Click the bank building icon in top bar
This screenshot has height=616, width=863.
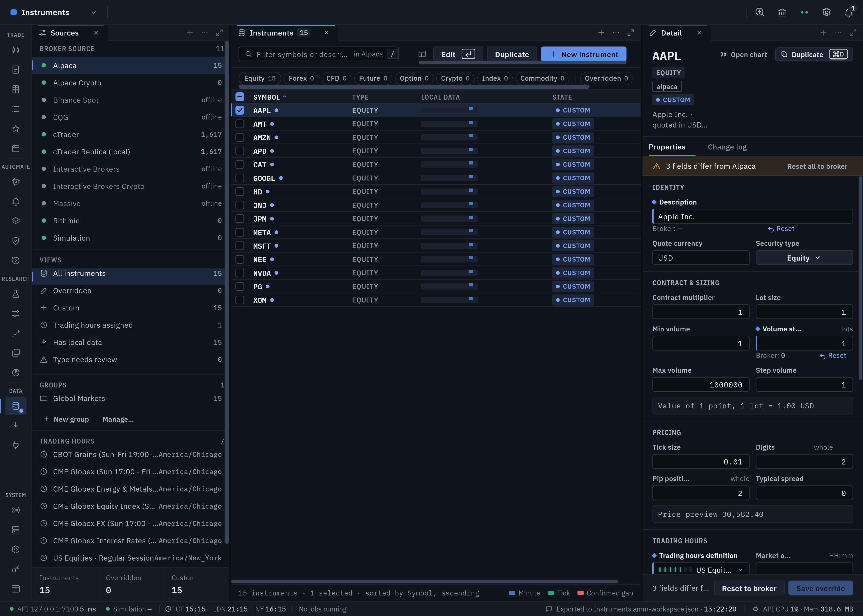click(782, 12)
